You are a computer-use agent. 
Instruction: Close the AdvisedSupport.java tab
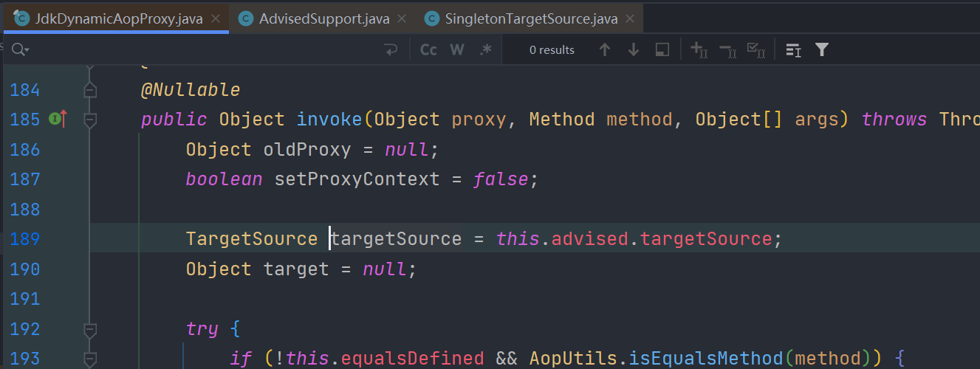(402, 18)
